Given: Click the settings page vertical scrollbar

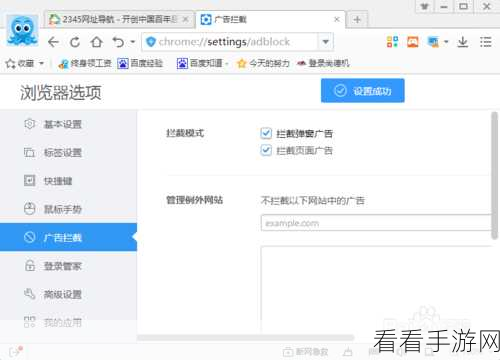Looking at the screenshot, I should pyautogui.click(x=495, y=176).
